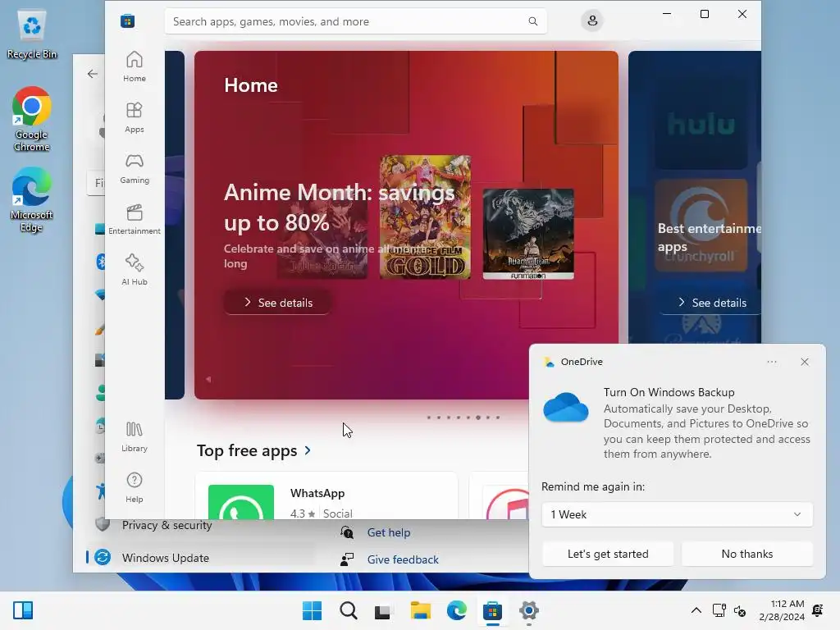See details for Best entertainment apps
Screen dimensions: 840x630
point(712,303)
